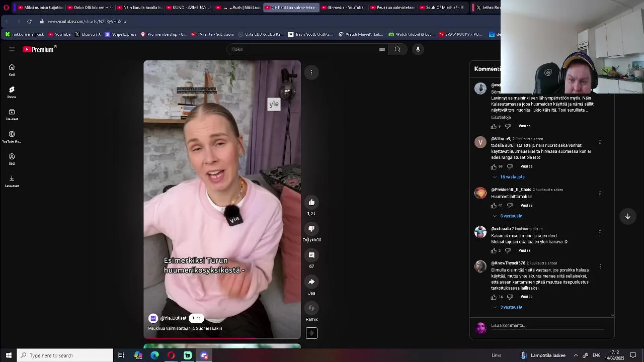The height and width of the screenshot is (362, 644).
Task: Open Lataukset downloads in sidebar
Action: (x=12, y=181)
